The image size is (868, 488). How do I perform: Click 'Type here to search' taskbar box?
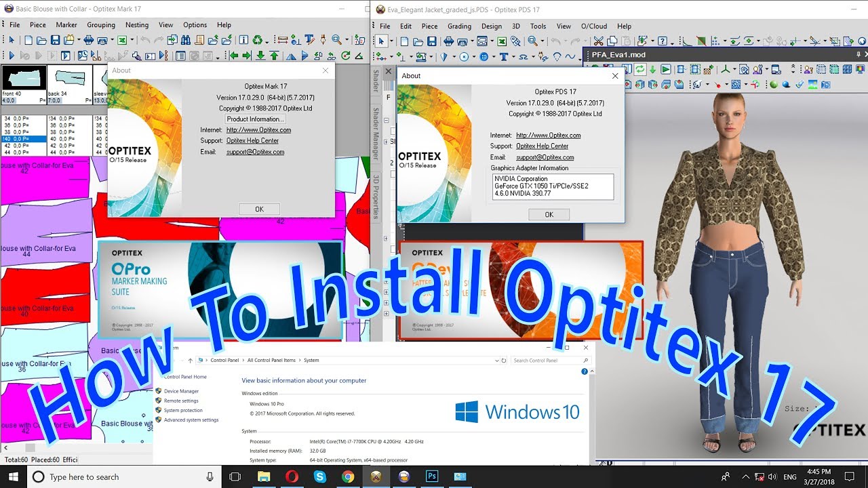(125, 477)
